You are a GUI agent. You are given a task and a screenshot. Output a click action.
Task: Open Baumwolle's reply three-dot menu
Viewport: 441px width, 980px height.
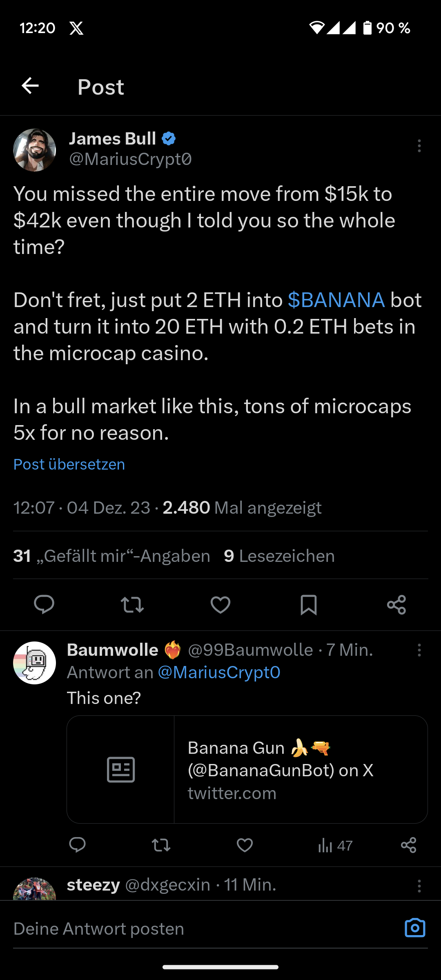[x=419, y=650]
